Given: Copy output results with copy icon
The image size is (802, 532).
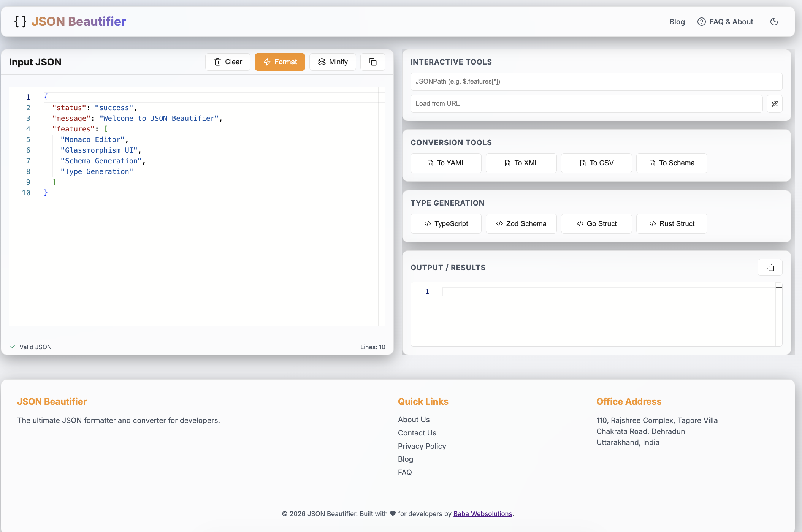Looking at the screenshot, I should coord(770,268).
